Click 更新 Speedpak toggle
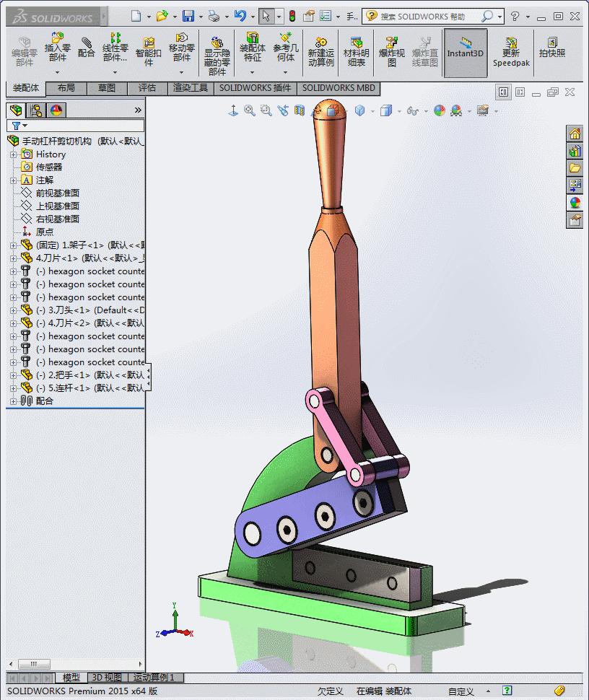This screenshot has width=589, height=700. [511, 49]
